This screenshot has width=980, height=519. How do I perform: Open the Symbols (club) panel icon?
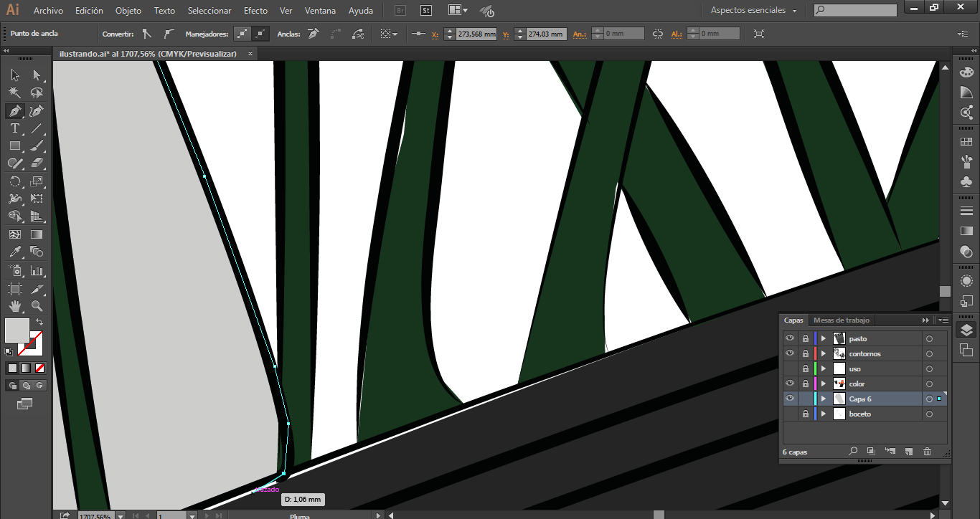pos(966,182)
